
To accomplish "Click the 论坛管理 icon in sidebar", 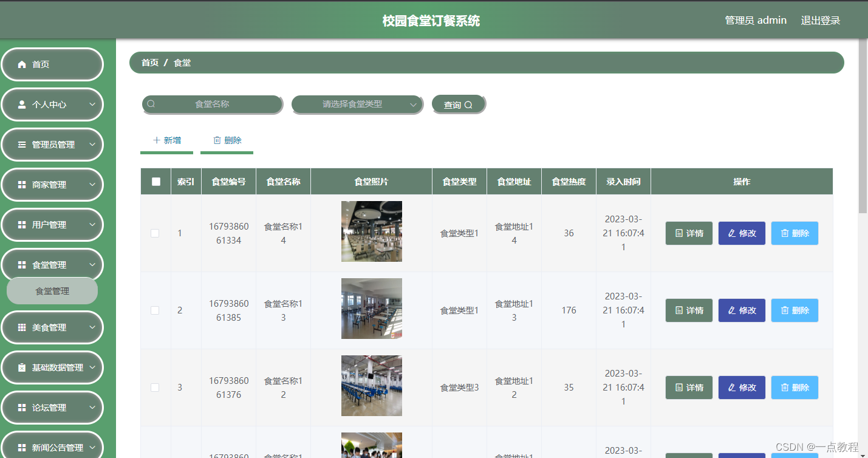I will pyautogui.click(x=22, y=408).
